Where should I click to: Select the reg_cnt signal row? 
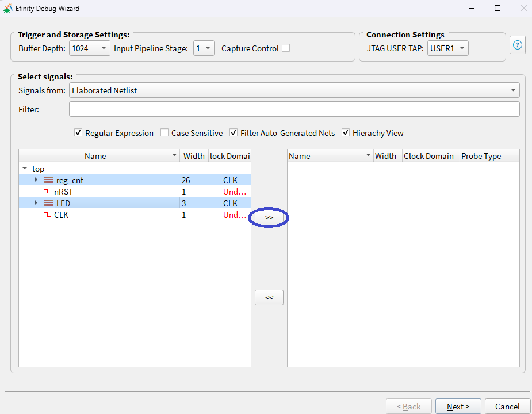click(135, 180)
